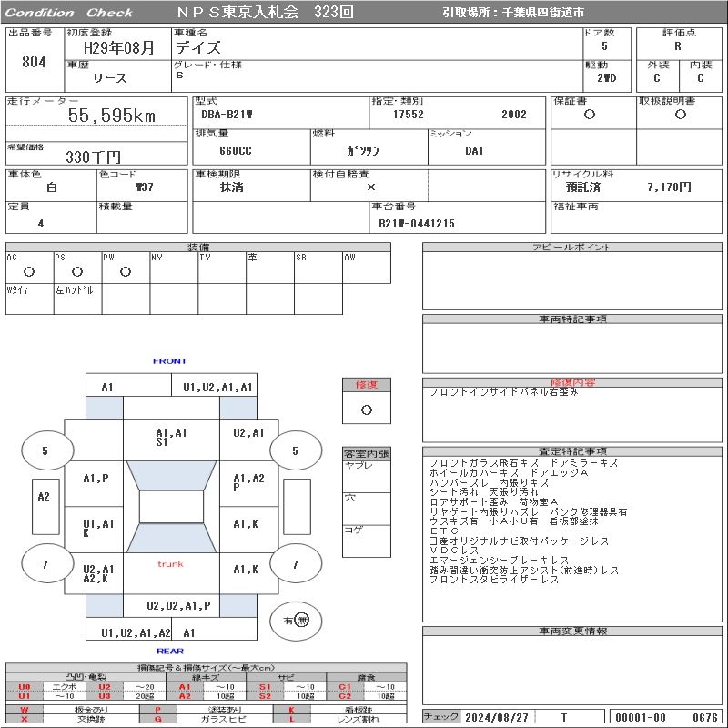Click the Condition Check header title
Image resolution: width=728 pixels, height=728 pixels.
69,13
